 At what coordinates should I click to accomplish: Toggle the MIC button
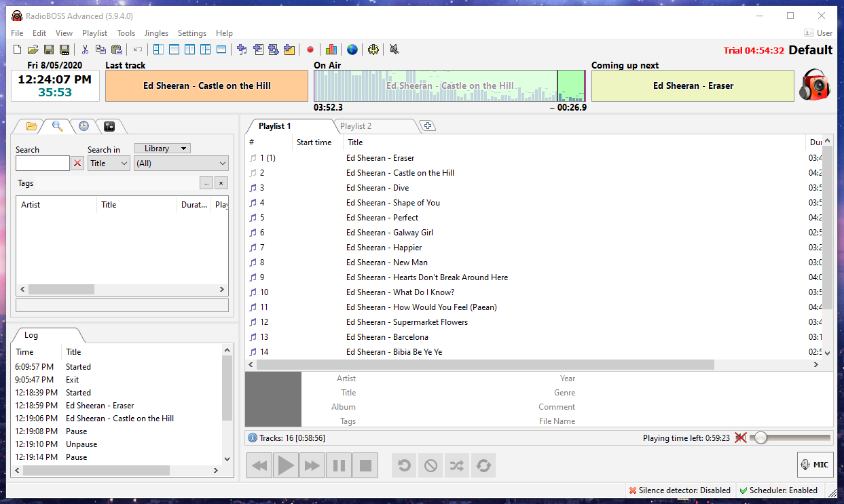815,465
